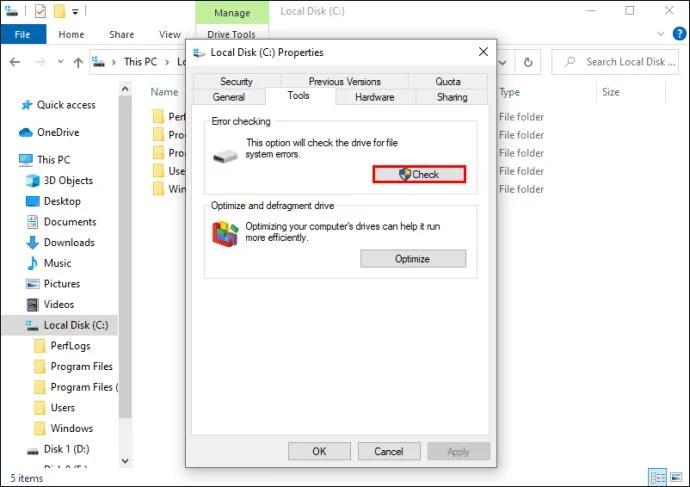Switch to the Quota tab
This screenshot has height=487, width=690.
pos(448,81)
